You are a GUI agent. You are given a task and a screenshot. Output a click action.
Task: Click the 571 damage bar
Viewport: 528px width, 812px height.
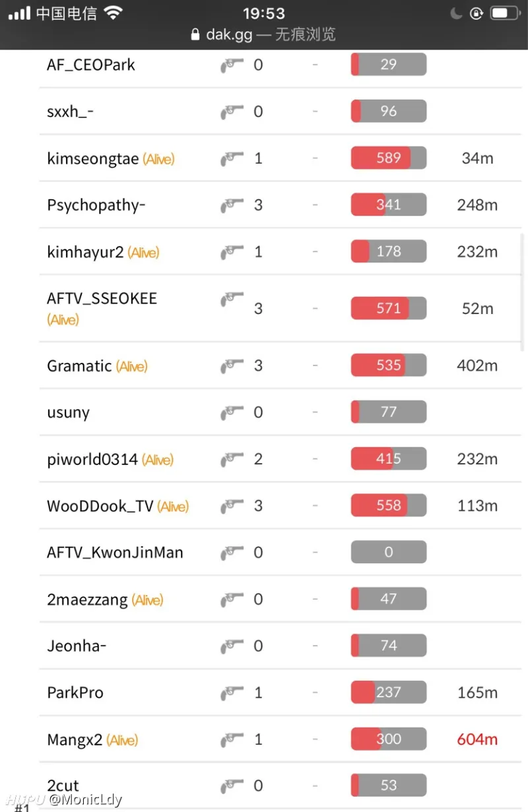pyautogui.click(x=389, y=308)
